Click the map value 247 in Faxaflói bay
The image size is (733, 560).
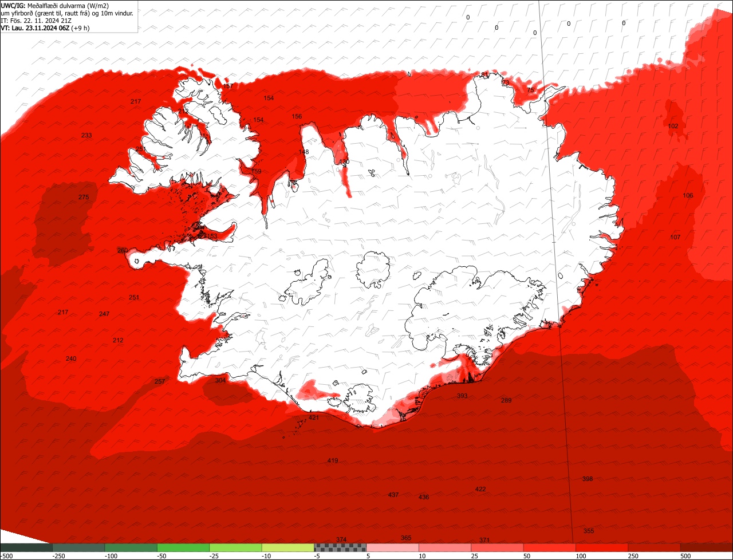(104, 314)
